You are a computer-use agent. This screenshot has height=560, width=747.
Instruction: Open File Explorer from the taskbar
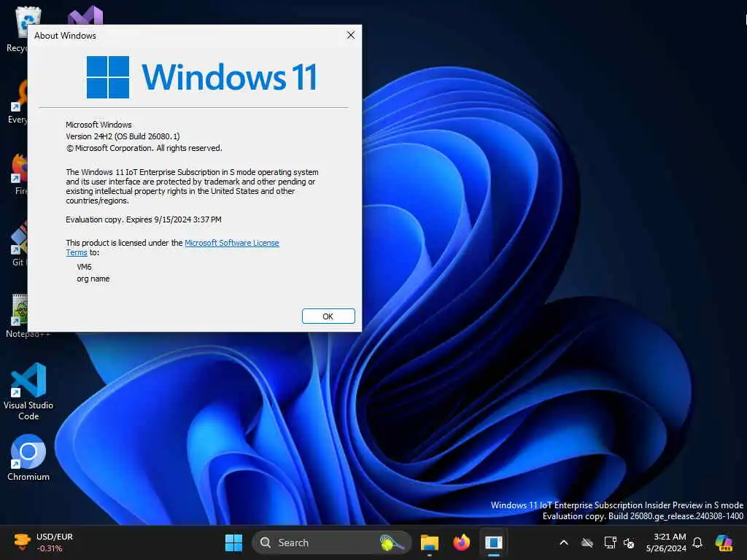pyautogui.click(x=429, y=542)
